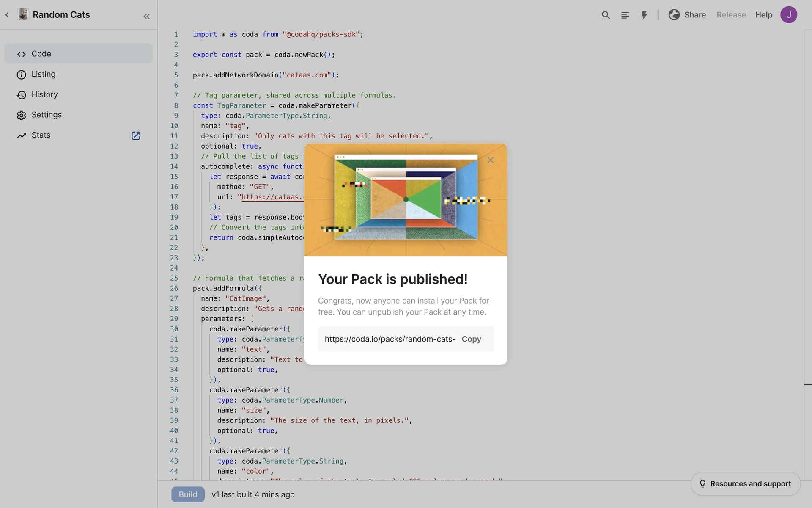Close the published Pack dialog

click(490, 160)
